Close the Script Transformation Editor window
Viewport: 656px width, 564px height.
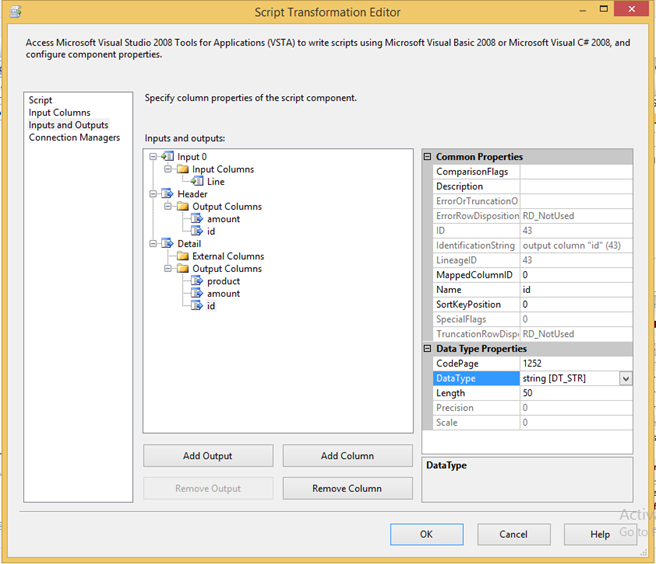coord(631,9)
